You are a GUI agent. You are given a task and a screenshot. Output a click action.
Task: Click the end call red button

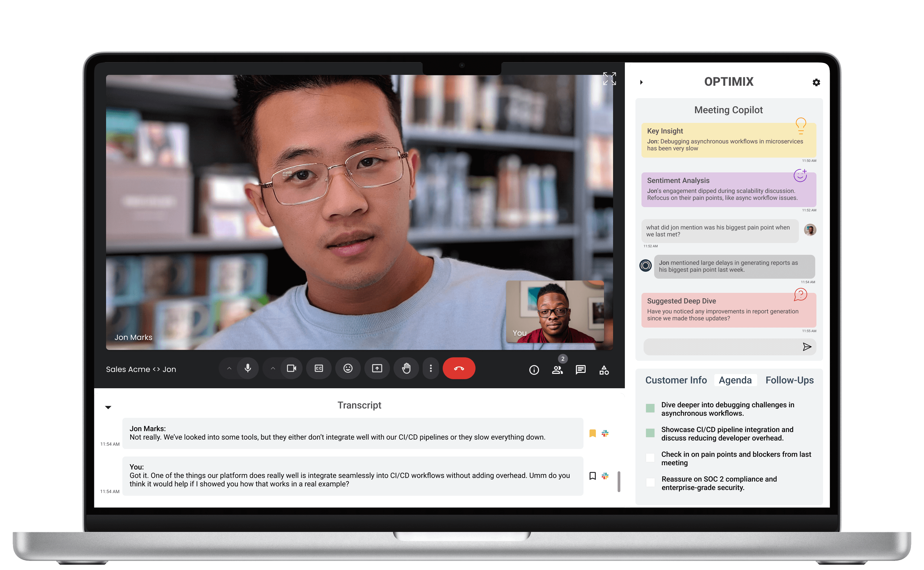460,367
